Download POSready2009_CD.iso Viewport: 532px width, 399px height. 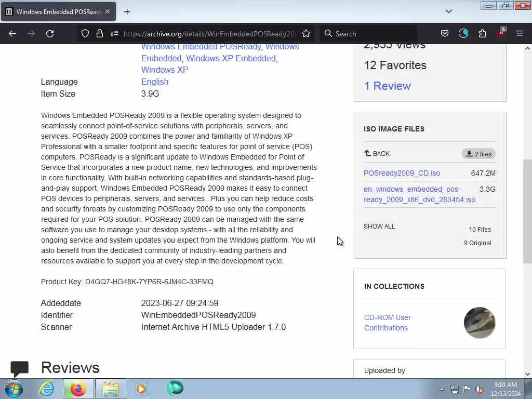point(402,173)
